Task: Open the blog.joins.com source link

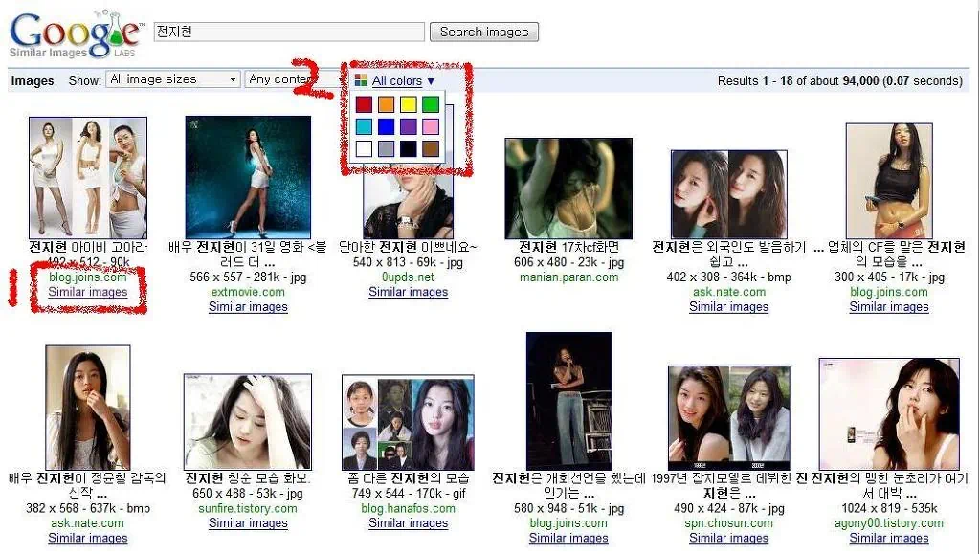Action: 87,277
